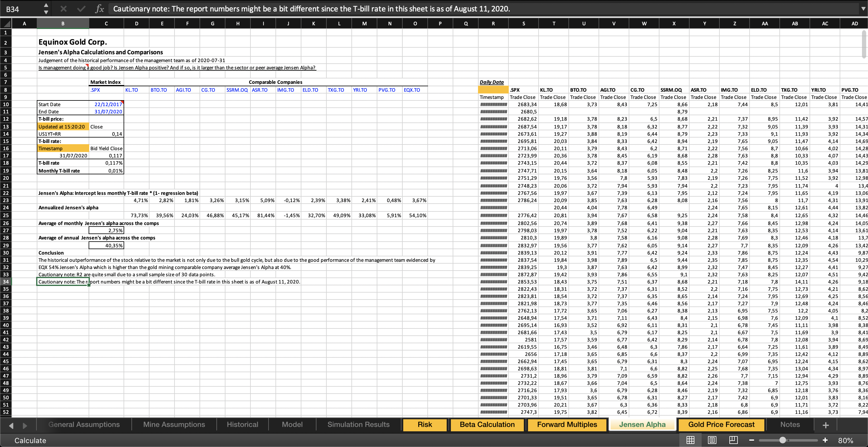Confirm the formula bar entry
The width and height of the screenshot is (868, 447).
(81, 9)
